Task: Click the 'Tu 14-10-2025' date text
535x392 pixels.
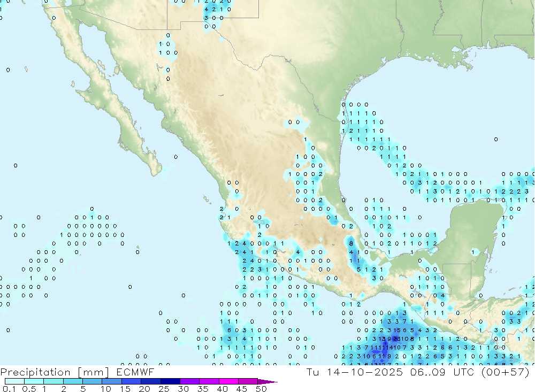Action: 355,372
